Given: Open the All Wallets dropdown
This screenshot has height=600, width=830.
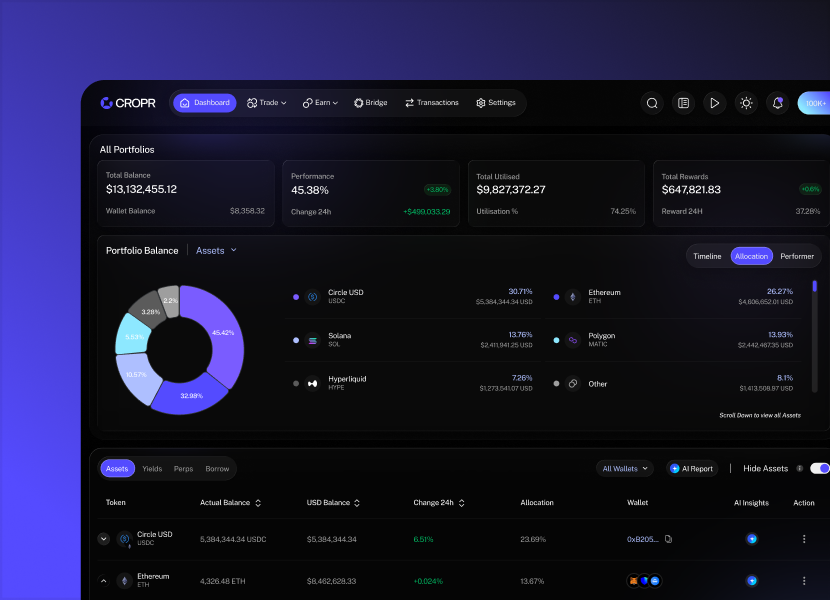Looking at the screenshot, I should point(625,469).
